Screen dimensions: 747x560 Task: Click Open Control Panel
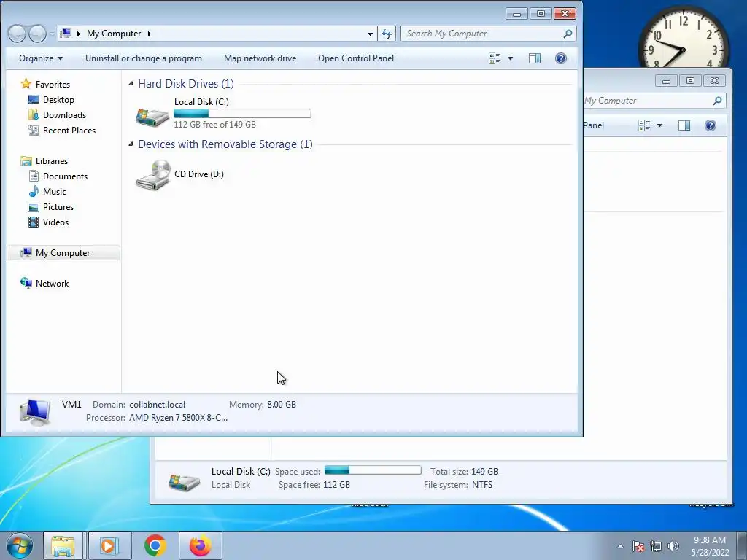(x=356, y=58)
